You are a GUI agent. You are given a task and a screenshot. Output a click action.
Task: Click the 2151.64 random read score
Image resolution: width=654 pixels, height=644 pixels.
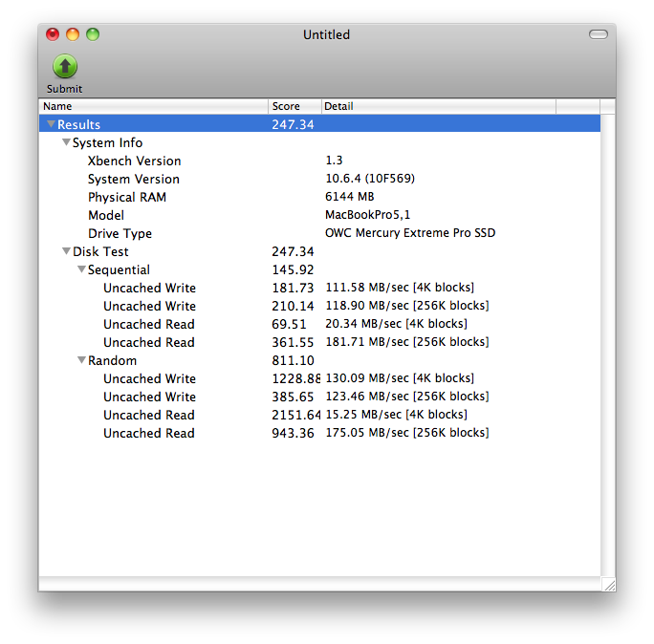295,415
